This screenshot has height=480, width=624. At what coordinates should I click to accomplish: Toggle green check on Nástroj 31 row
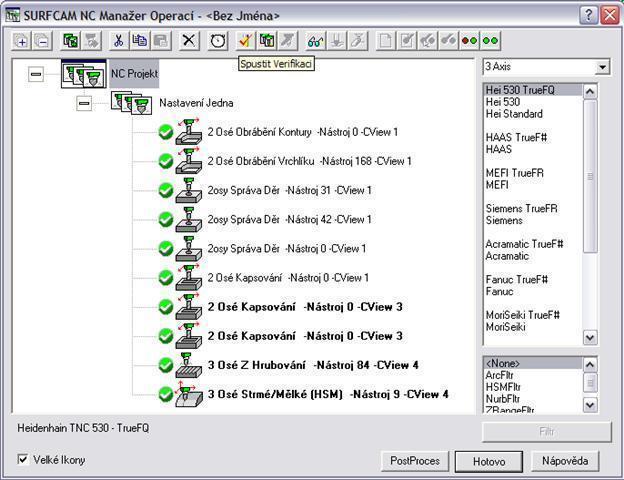[x=166, y=190]
